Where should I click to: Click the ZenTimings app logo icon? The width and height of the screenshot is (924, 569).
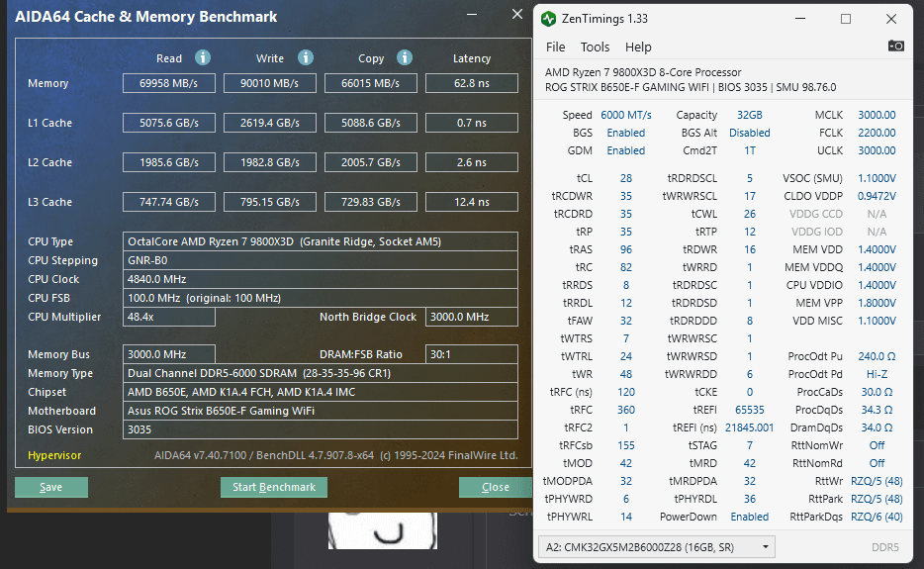(x=549, y=19)
